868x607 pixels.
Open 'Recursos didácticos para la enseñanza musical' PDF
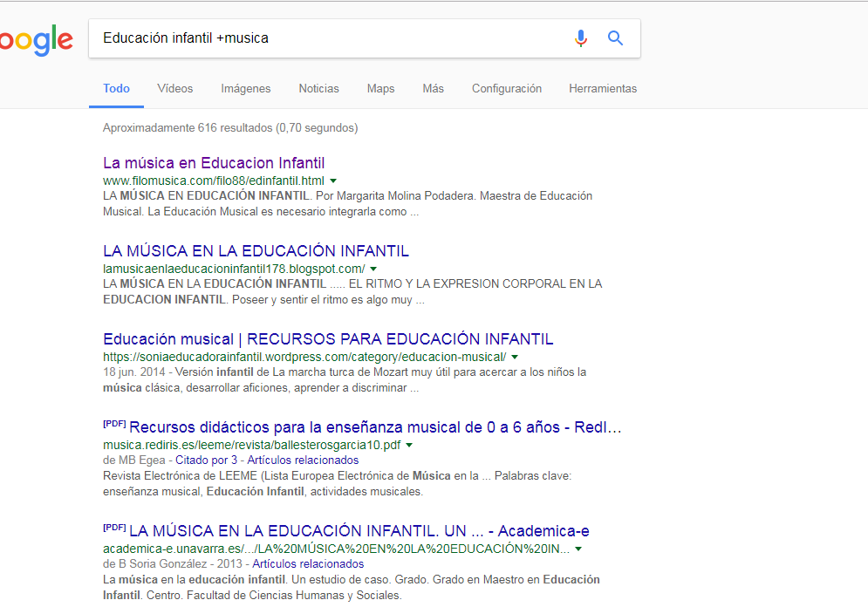click(375, 427)
